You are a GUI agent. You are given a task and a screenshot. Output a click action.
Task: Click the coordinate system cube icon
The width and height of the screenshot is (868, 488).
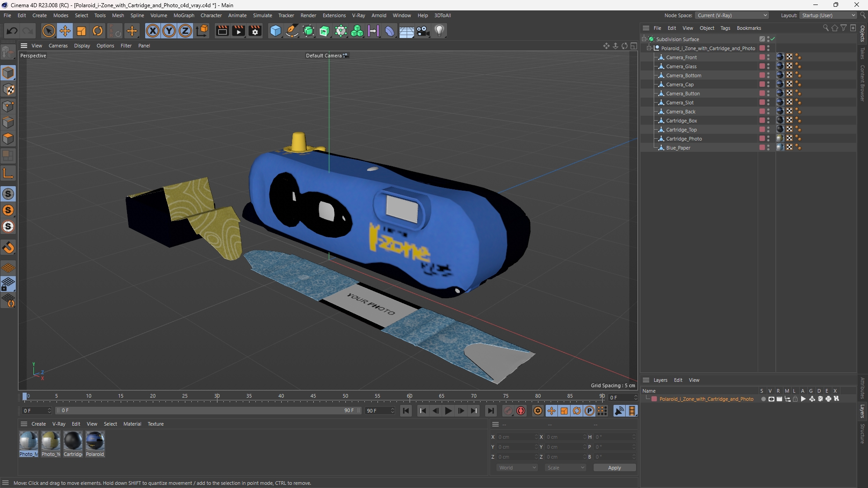(x=203, y=31)
